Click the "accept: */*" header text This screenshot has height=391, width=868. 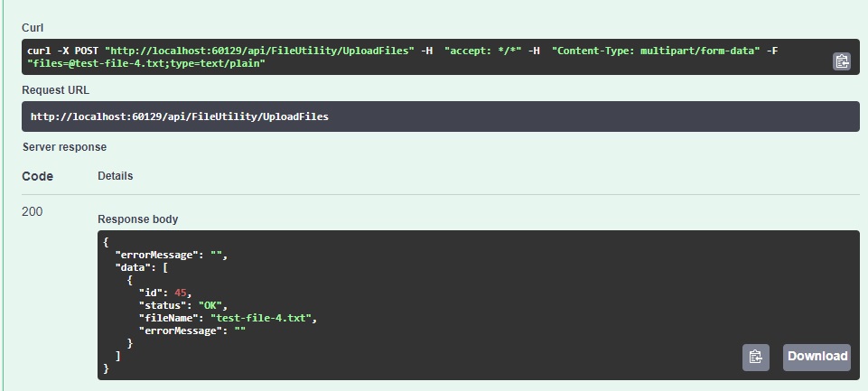482,51
